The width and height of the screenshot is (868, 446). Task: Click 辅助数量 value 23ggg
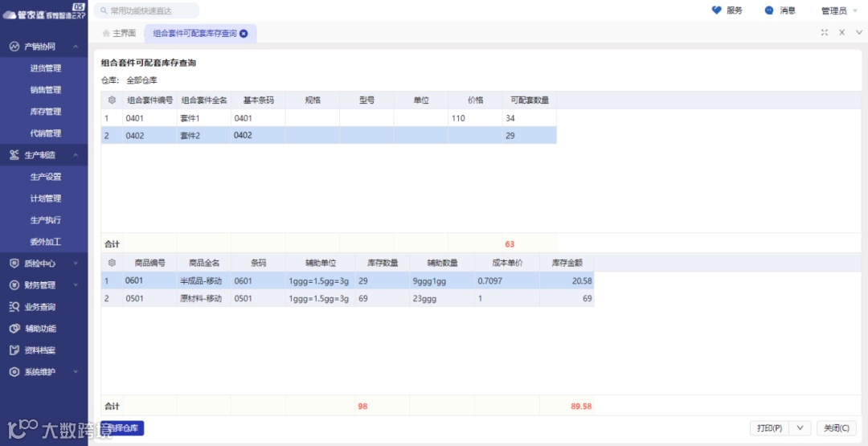pos(442,298)
